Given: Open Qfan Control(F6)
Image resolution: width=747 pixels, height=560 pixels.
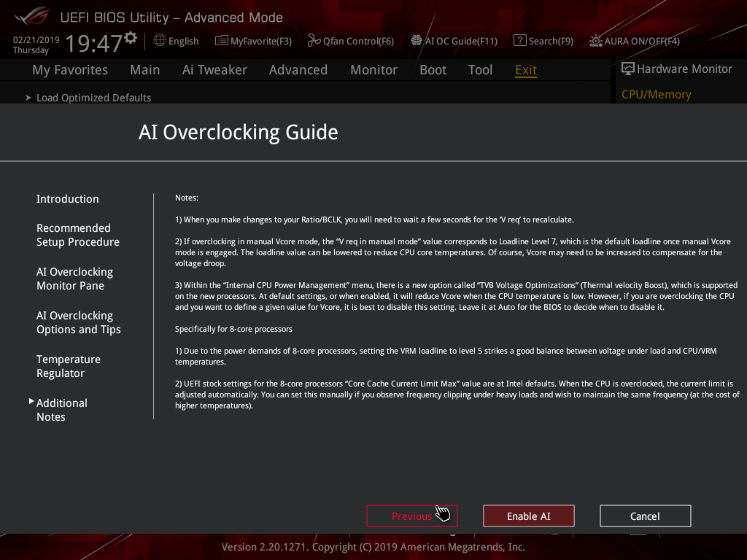Looking at the screenshot, I should pyautogui.click(x=358, y=42).
